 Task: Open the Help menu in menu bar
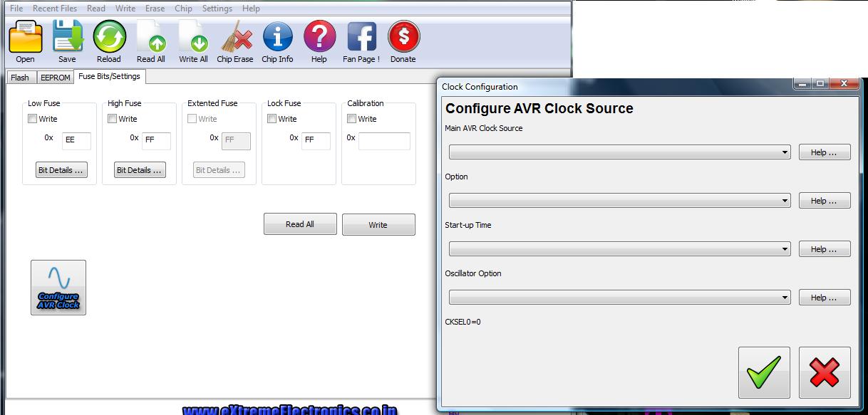coord(251,9)
